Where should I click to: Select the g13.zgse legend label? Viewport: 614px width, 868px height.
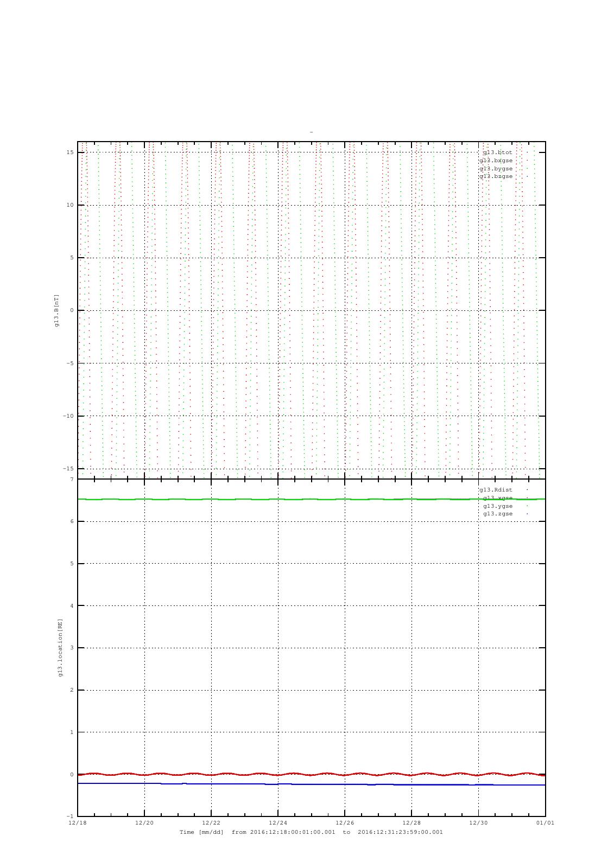(x=498, y=514)
